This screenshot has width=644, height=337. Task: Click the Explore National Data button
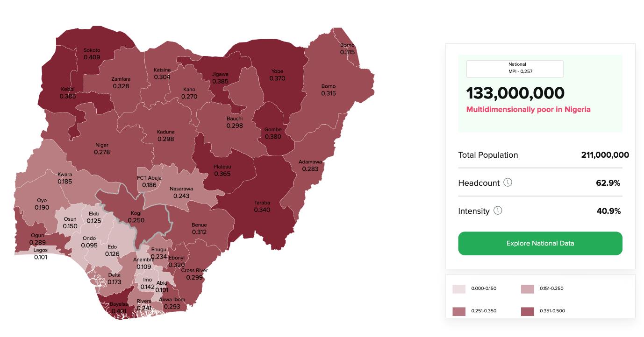540,243
